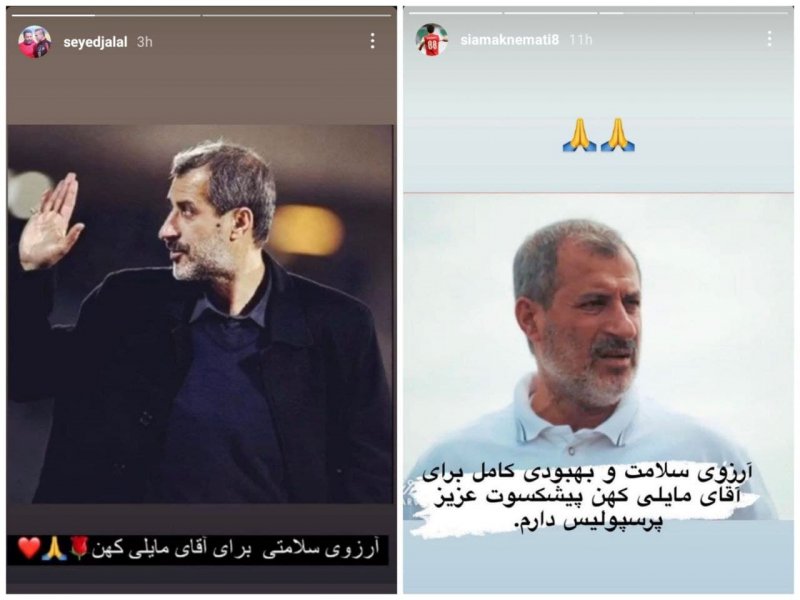Image resolution: width=800 pixels, height=600 pixels.
Task: Click the praying hands emoji beside the rose
Action: point(55,548)
